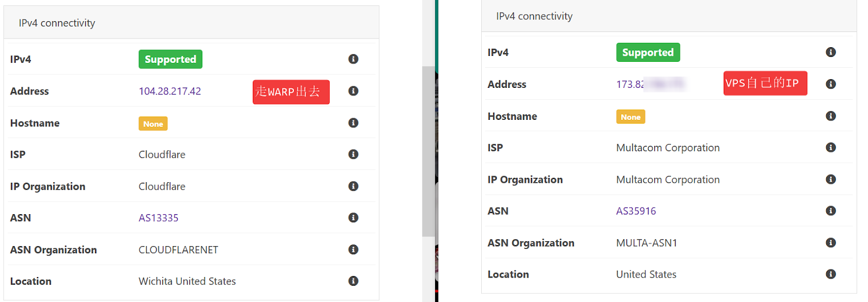Click info icon for Multacom ISP row
Image resolution: width=868 pixels, height=302 pixels.
click(831, 147)
